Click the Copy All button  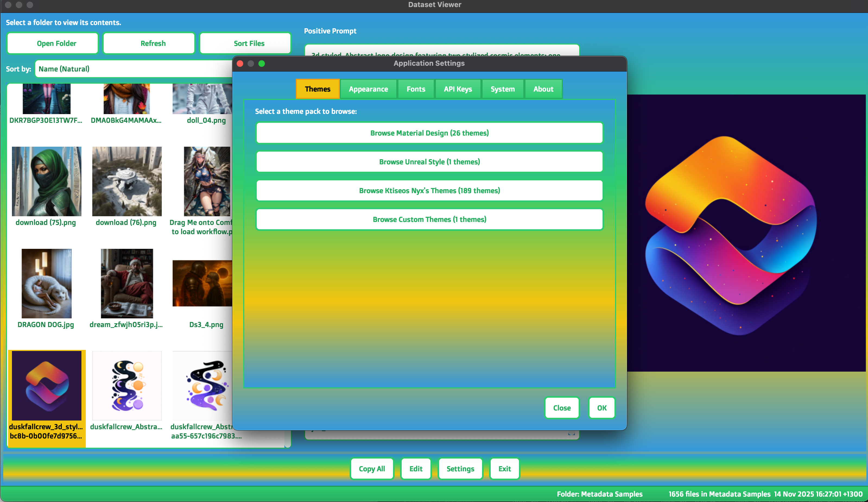372,469
